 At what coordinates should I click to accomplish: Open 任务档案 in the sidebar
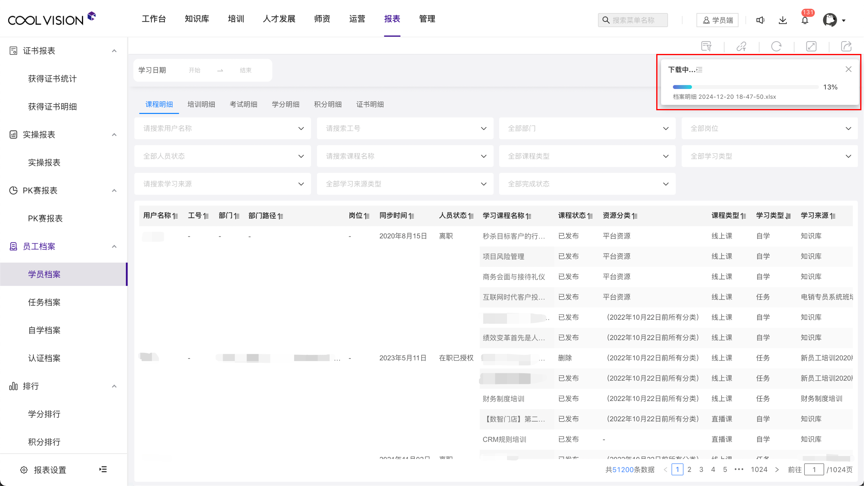(44, 302)
